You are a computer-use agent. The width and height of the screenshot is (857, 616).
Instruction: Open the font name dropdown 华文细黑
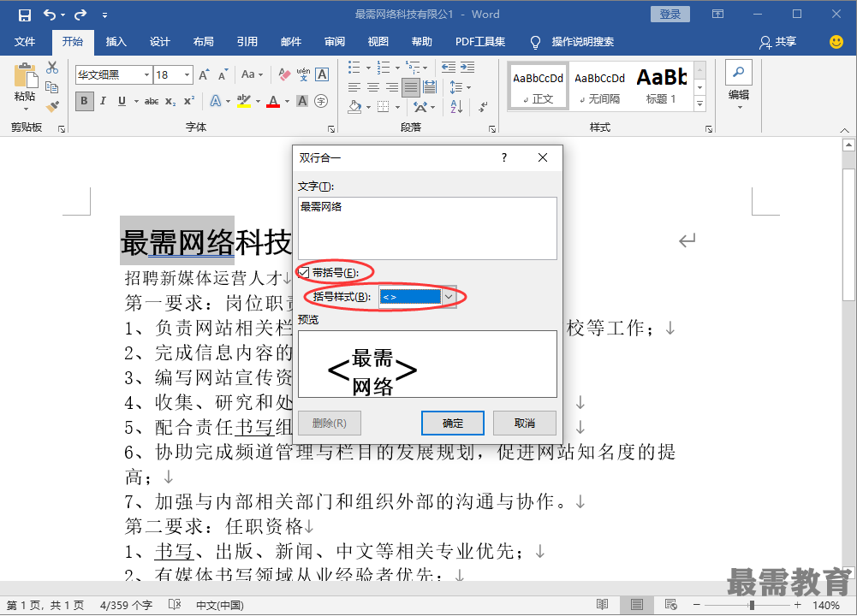coord(147,74)
